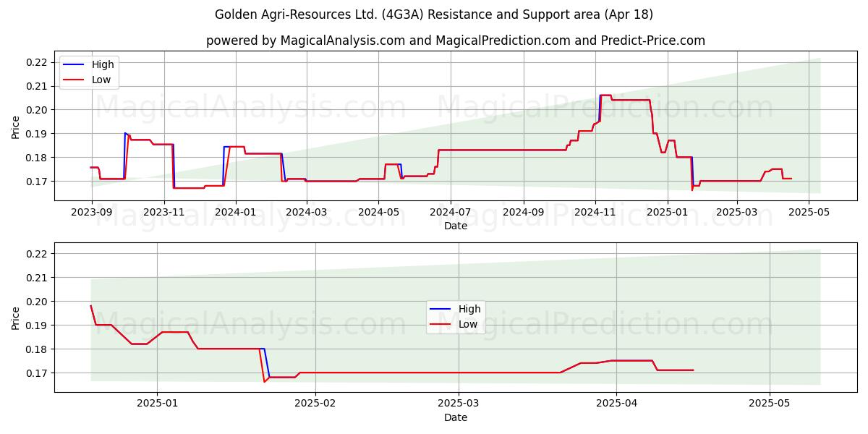The height and width of the screenshot is (434, 868).
Task: Click the top chart '2024-03' date tick label
Action: [x=307, y=213]
